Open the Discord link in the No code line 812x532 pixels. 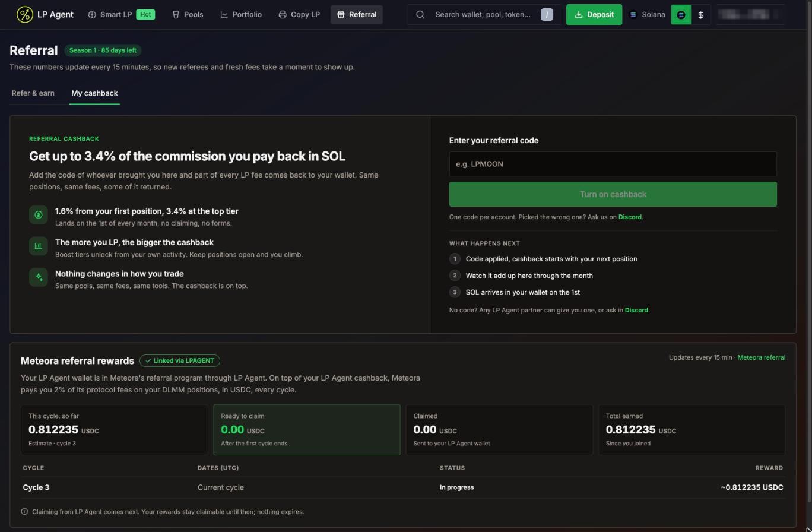(x=636, y=310)
